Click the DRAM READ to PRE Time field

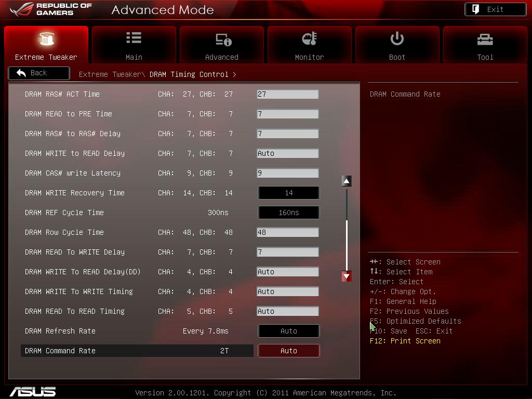(x=288, y=114)
